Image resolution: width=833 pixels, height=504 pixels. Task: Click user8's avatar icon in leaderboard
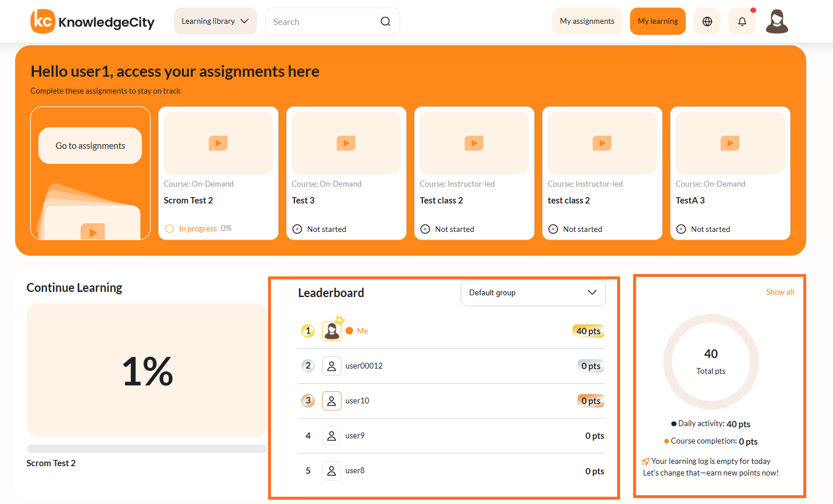click(x=332, y=470)
